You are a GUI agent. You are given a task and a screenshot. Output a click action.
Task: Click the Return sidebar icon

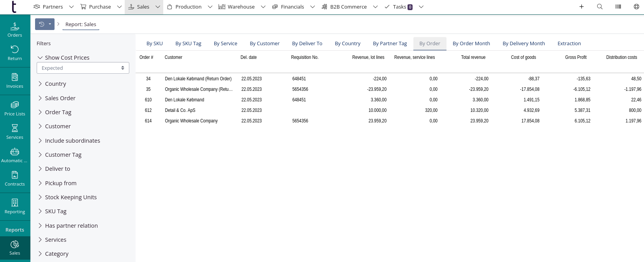pyautogui.click(x=15, y=53)
